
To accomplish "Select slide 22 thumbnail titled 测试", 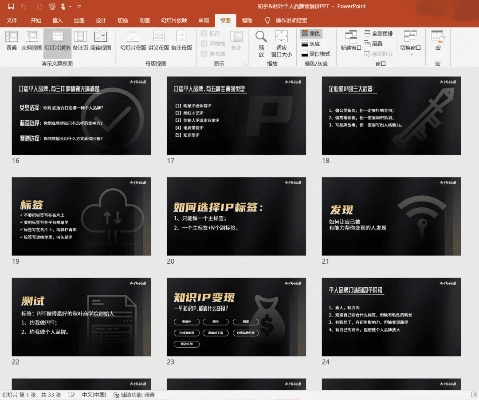I will point(81,317).
